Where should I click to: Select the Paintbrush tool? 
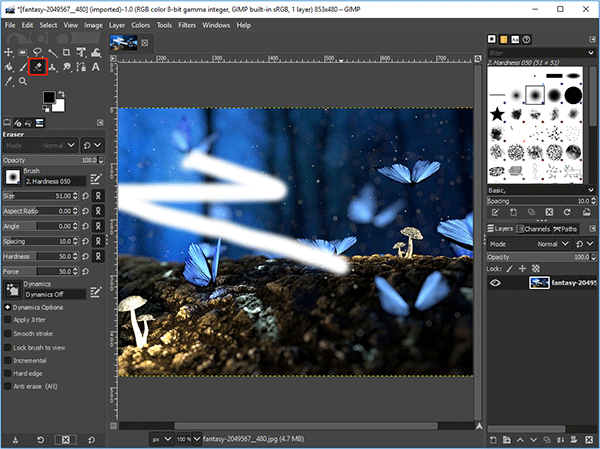click(x=23, y=67)
